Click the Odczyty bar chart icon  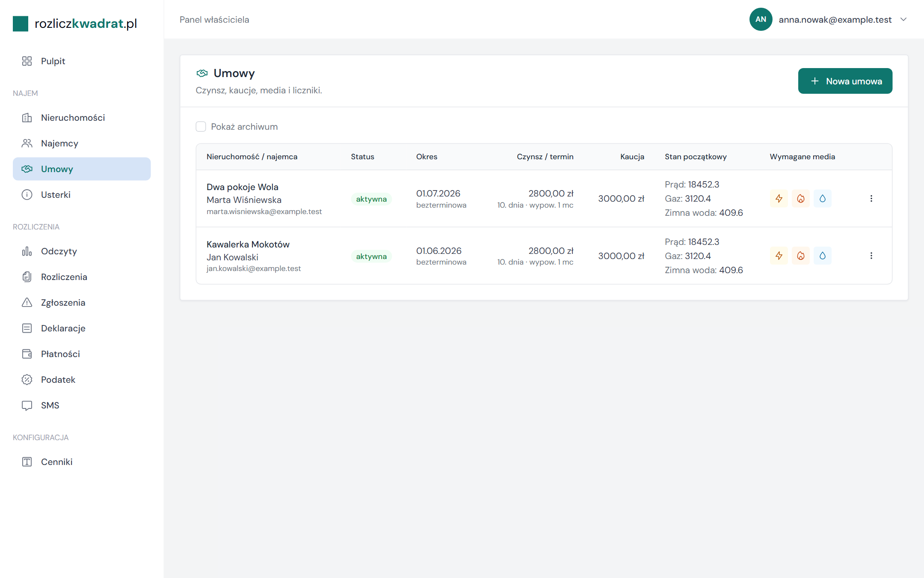(x=27, y=251)
